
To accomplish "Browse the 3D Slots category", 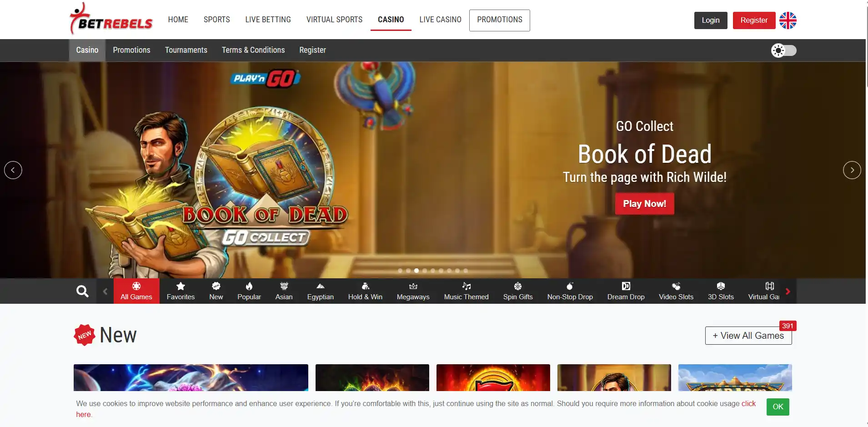I will 721,291.
